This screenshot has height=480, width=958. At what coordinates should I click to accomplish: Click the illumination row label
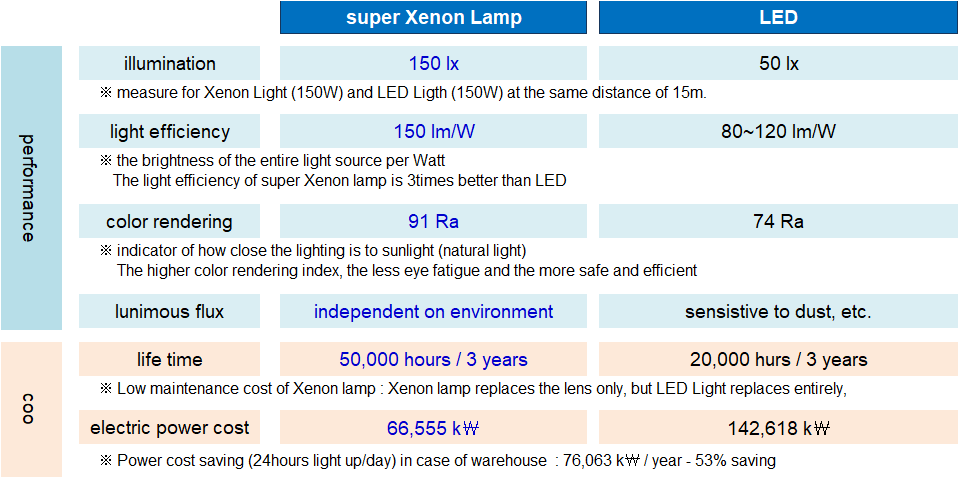pos(169,63)
